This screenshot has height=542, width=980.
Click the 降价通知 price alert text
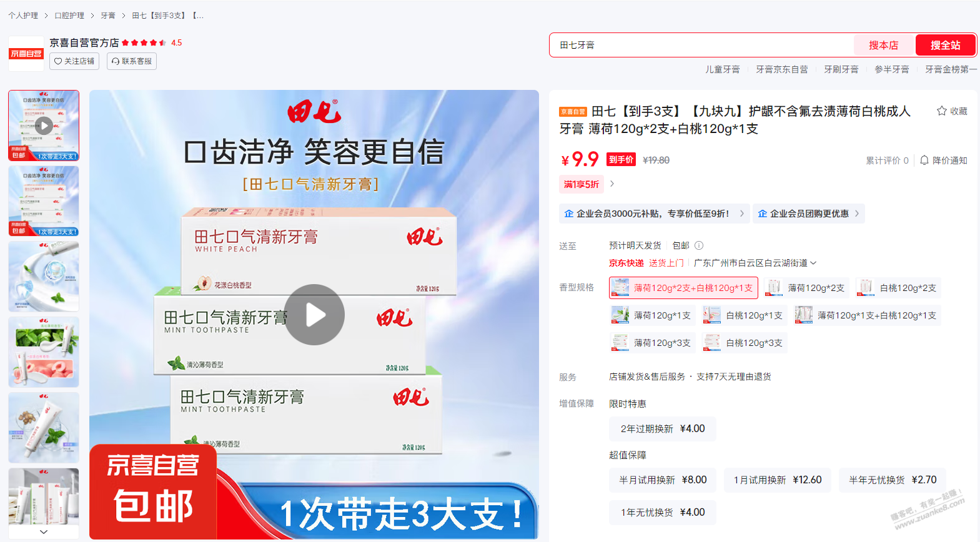(950, 160)
